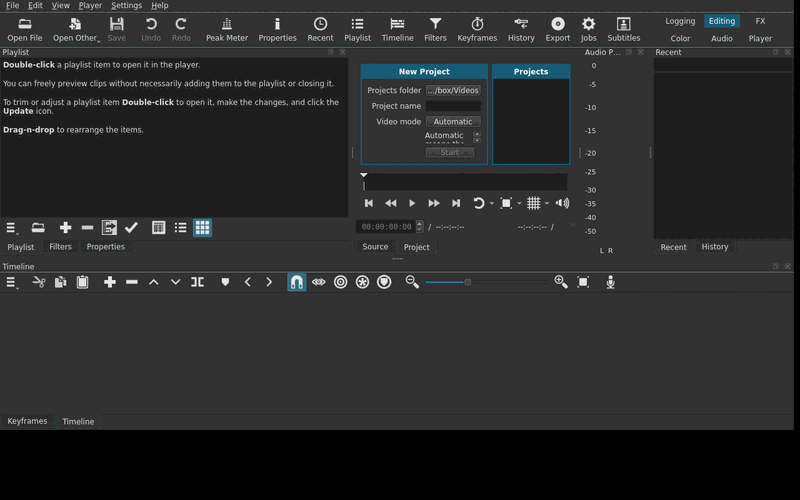800x500 pixels.
Task: Switch to the Audio layout
Action: point(721,38)
